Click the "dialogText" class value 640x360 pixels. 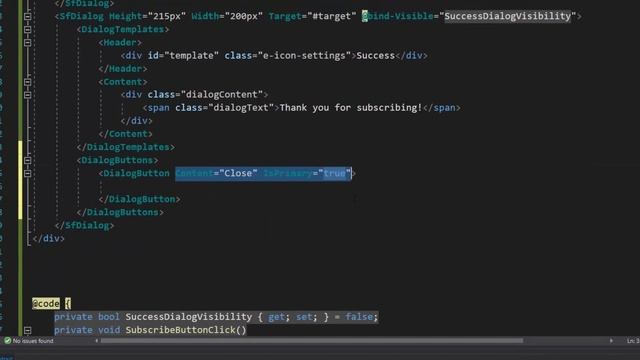pyautogui.click(x=241, y=108)
